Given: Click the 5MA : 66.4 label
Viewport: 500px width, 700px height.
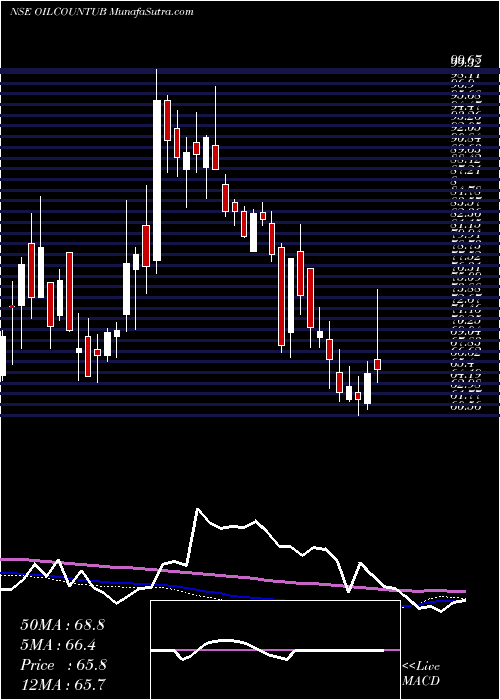Looking at the screenshot, I should 58,645.
